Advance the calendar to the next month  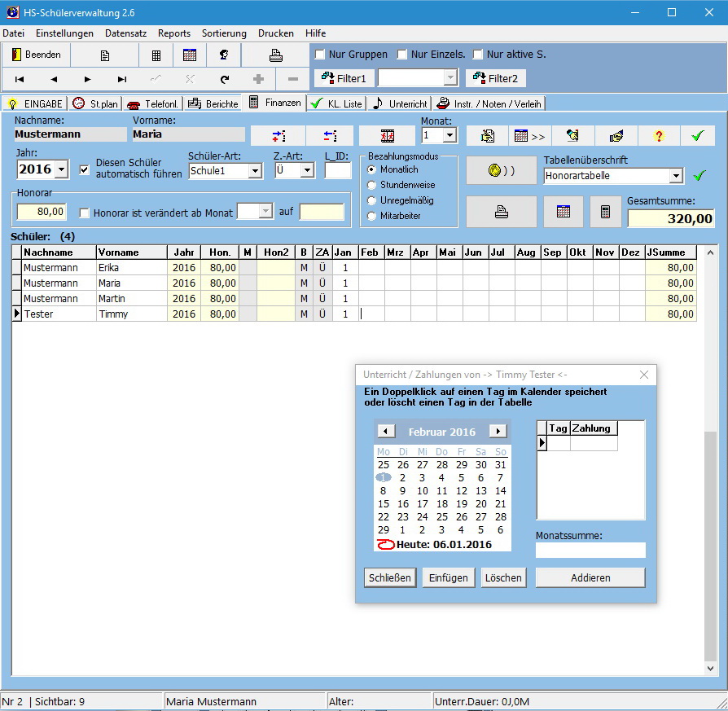(498, 432)
